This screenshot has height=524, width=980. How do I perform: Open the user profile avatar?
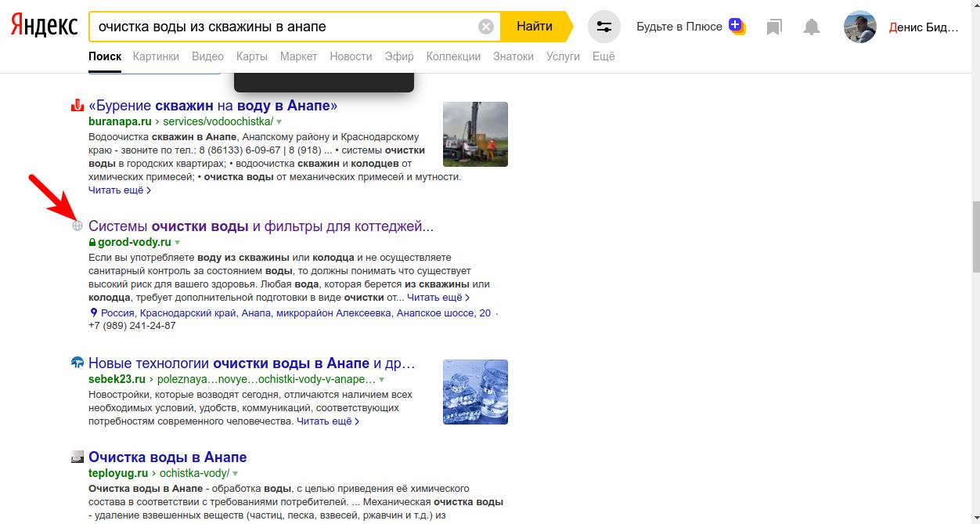pos(859,27)
